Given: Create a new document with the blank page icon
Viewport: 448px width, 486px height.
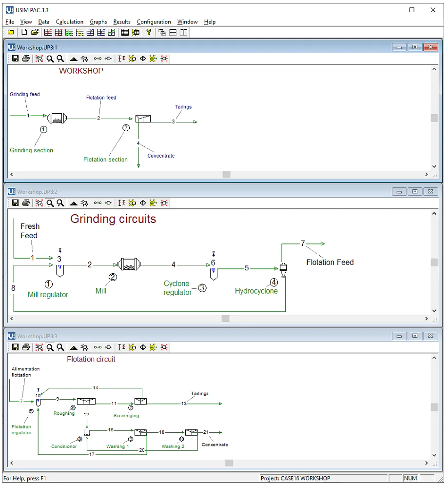Looking at the screenshot, I should tap(24, 32).
